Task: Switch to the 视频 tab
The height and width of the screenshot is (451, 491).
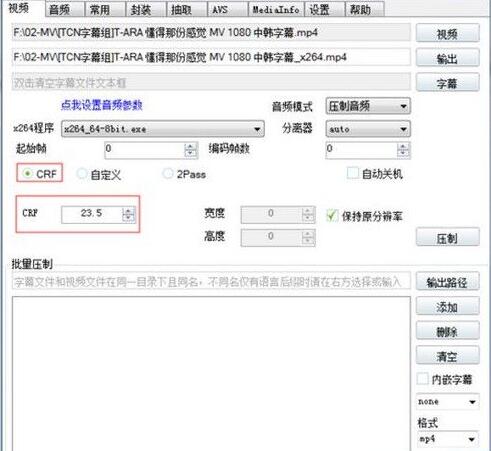Action: 22,8
